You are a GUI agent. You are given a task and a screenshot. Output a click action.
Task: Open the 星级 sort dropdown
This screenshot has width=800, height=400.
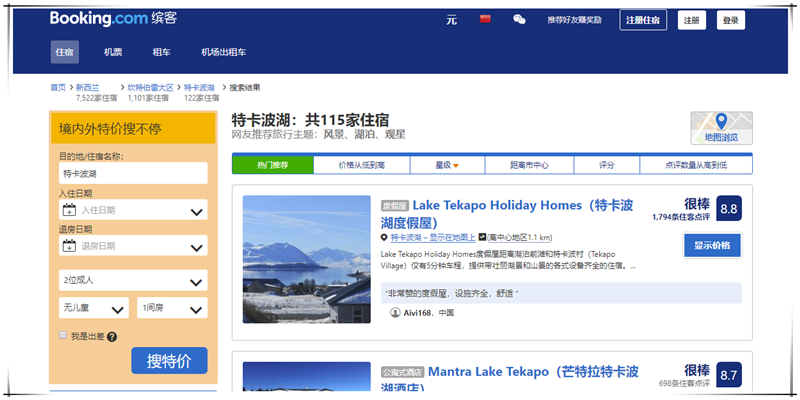click(447, 165)
